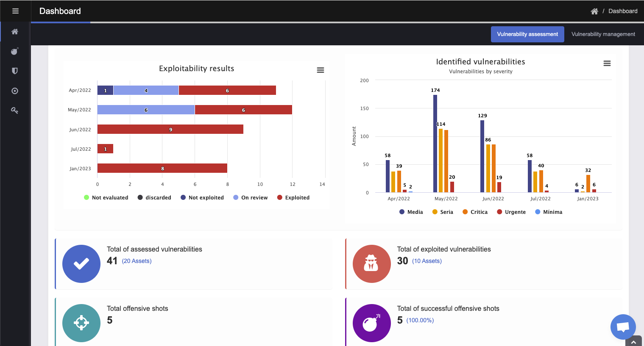Select the Vulnerability assessment tab
The width and height of the screenshot is (644, 346).
527,34
